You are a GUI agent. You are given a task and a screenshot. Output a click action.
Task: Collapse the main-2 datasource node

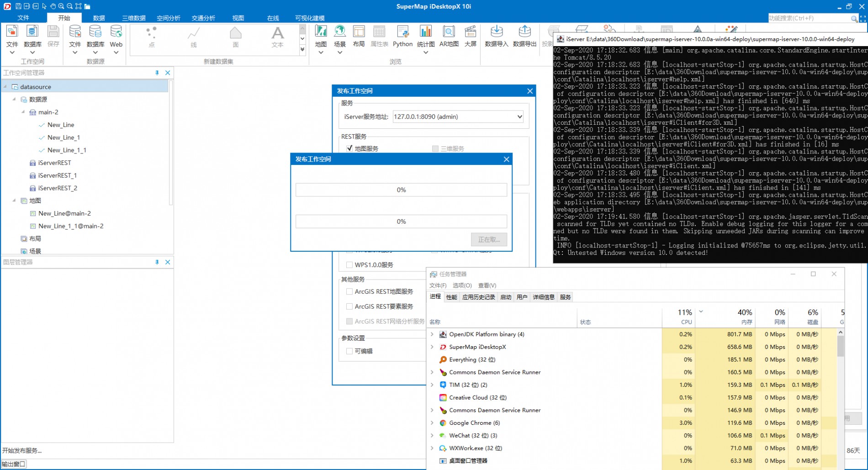click(23, 112)
